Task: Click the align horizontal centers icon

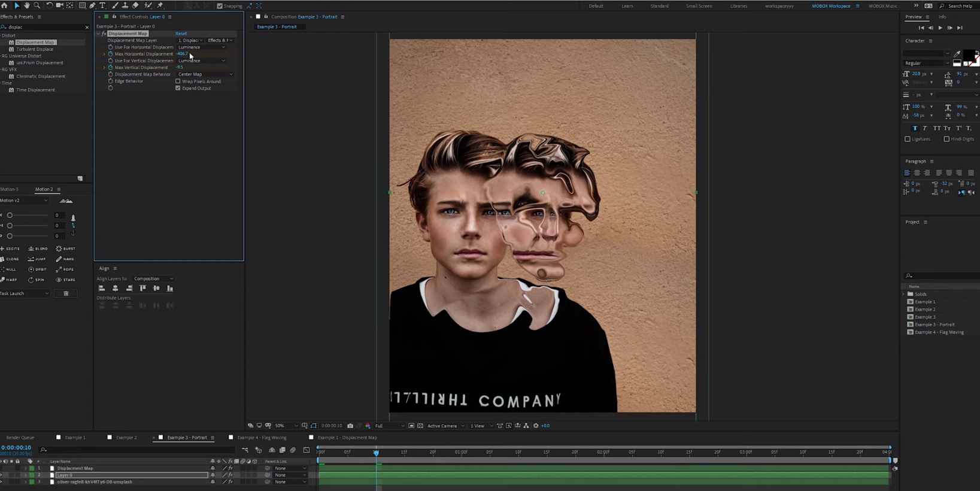Action: click(115, 289)
